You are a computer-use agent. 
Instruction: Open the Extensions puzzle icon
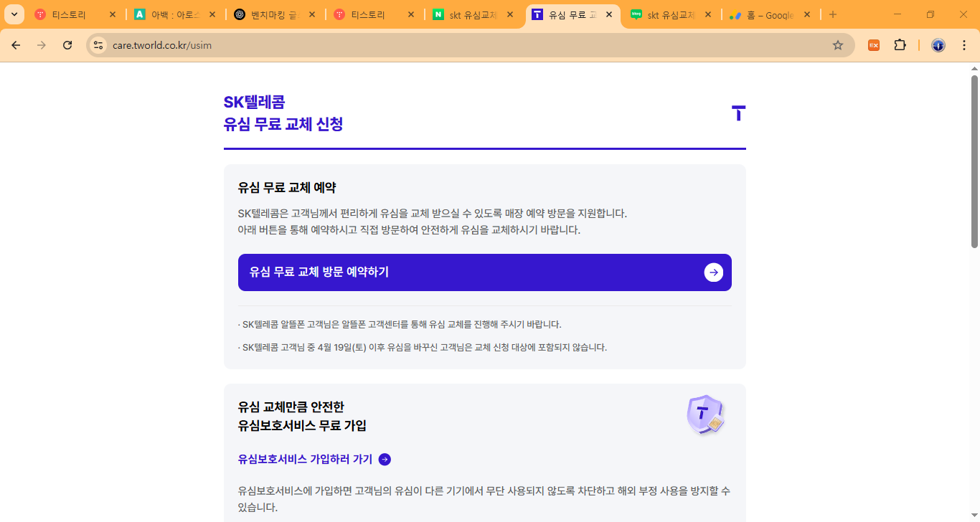point(900,45)
